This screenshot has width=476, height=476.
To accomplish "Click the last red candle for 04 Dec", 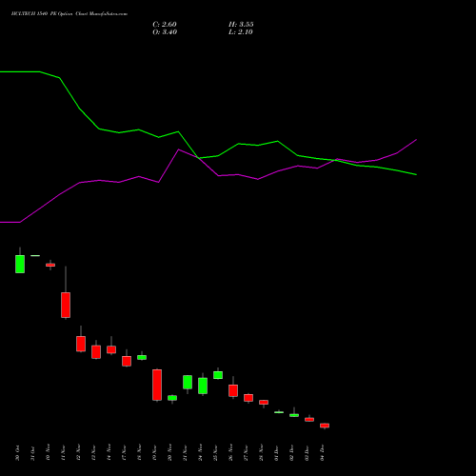I will pyautogui.click(x=325, y=426).
